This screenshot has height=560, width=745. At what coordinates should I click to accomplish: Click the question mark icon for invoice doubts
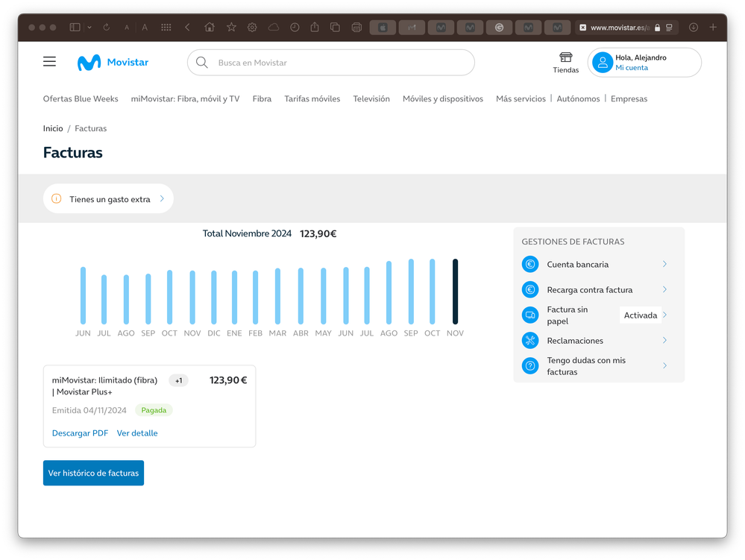click(x=530, y=366)
